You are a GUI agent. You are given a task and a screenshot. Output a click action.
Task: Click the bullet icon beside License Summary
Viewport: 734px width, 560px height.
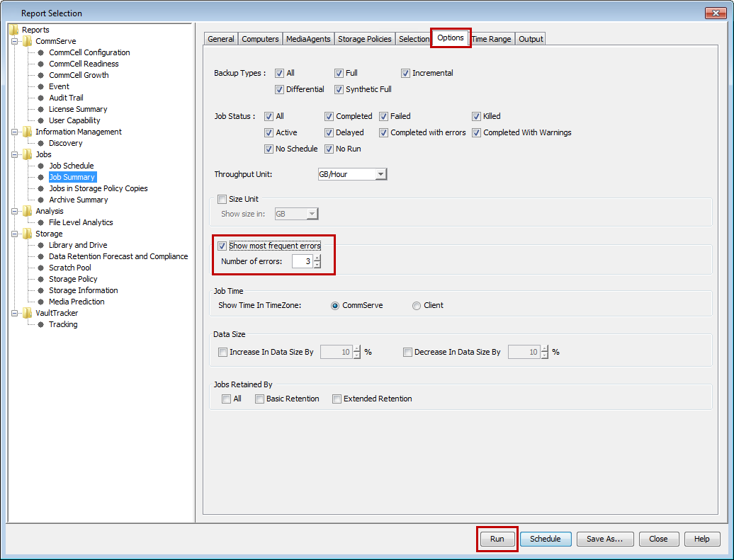40,109
